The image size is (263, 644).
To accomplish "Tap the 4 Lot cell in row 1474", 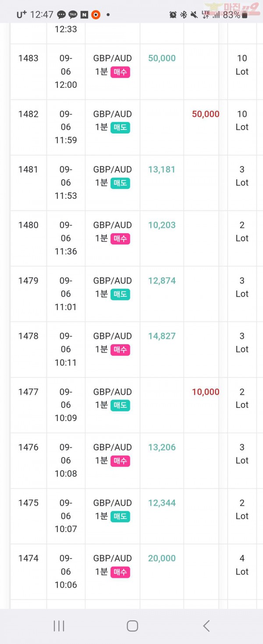I will pyautogui.click(x=242, y=565).
